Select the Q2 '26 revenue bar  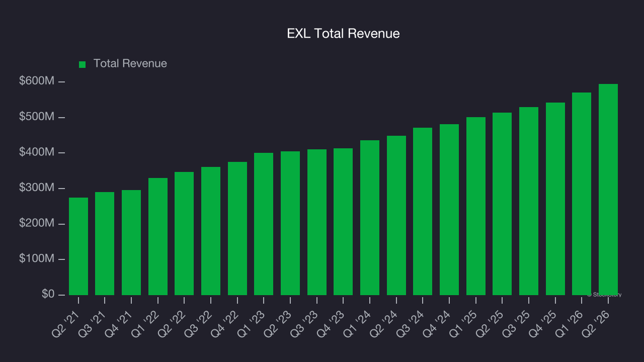click(x=608, y=190)
